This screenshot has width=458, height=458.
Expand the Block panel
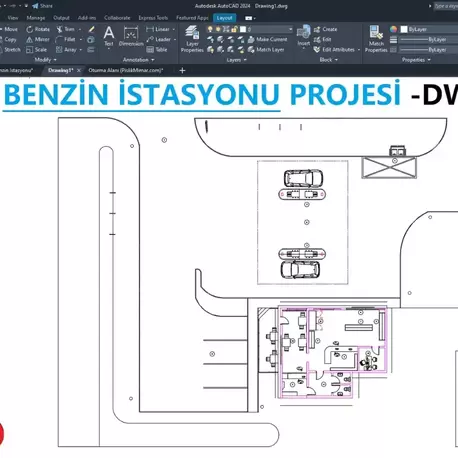click(328, 60)
